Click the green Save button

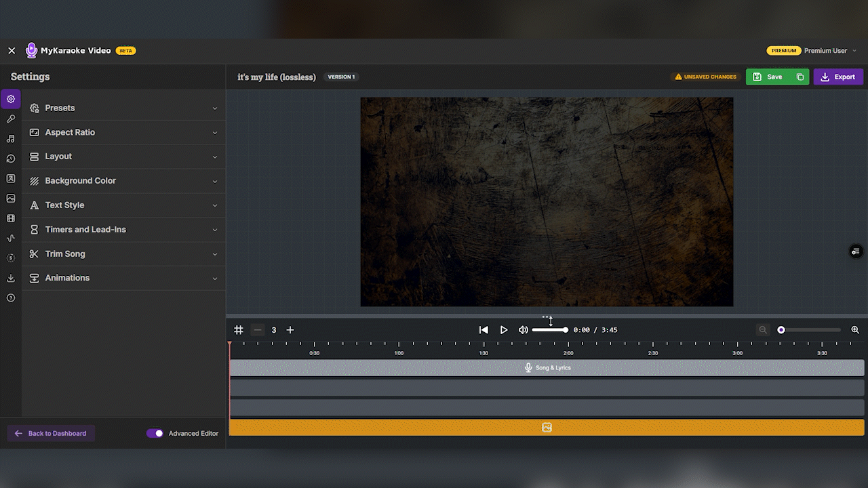tap(768, 77)
